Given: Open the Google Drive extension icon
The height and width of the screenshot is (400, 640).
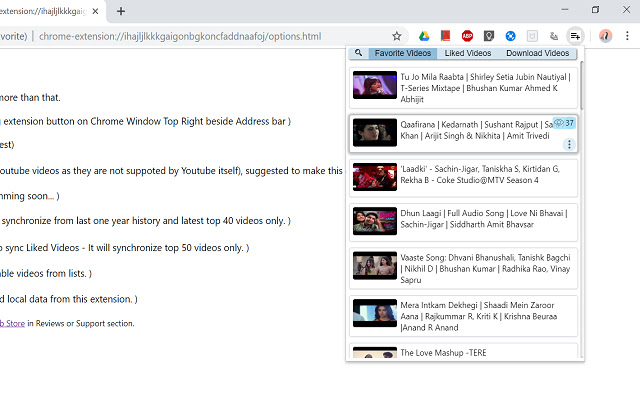Looking at the screenshot, I should (x=423, y=36).
